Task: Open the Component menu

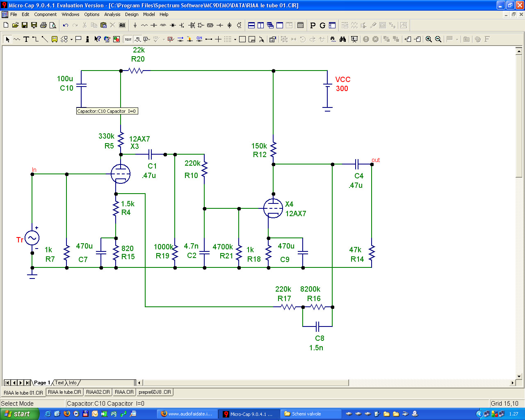Action: 46,14
